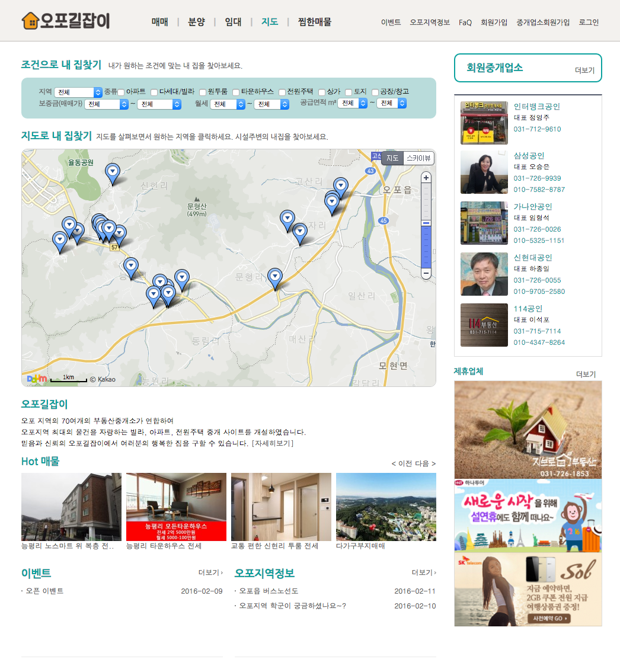620x672 pixels.
Task: Expand the 월세 minimum rent dropdown
Action: pos(228,104)
